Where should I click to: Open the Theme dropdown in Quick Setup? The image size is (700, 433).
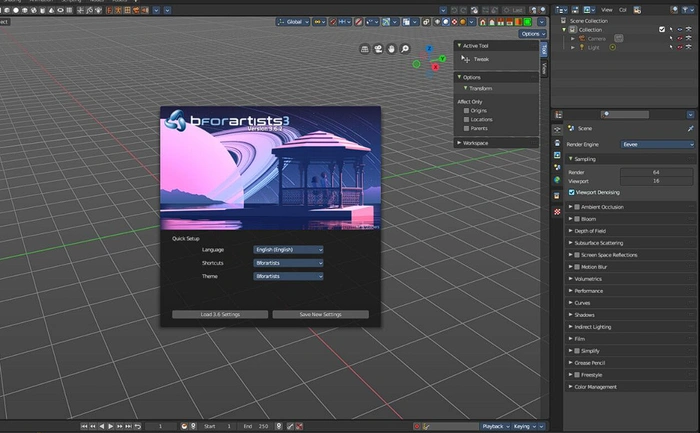288,276
